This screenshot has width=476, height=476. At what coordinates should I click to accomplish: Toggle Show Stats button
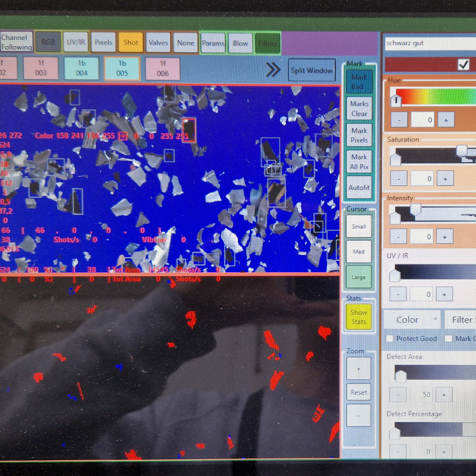pos(359,317)
